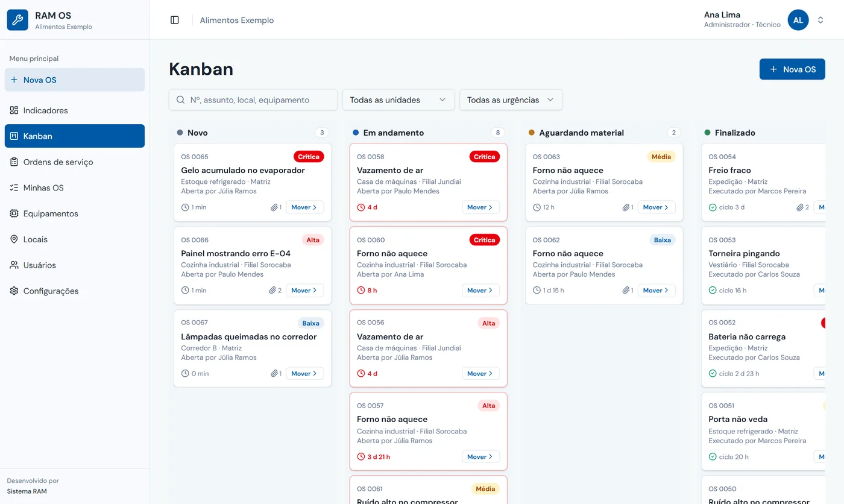Click Mover on OS 0066 card
The height and width of the screenshot is (504, 844).
click(x=304, y=291)
